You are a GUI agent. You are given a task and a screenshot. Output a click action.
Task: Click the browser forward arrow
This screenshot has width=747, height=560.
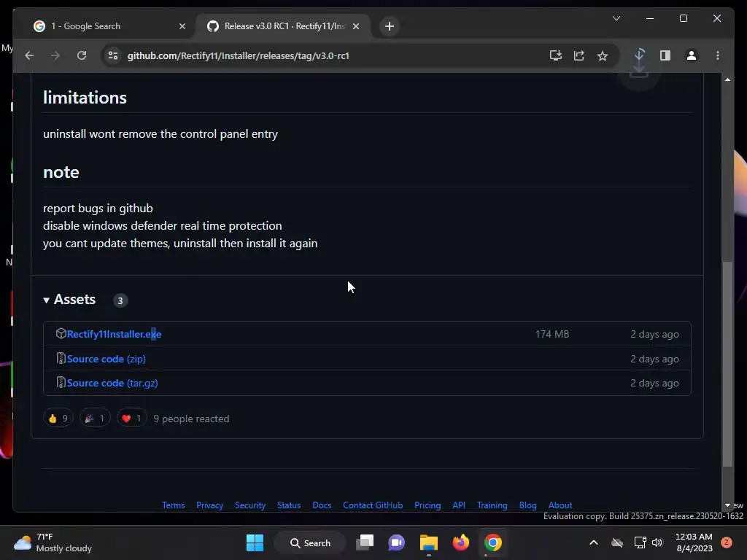coord(55,55)
